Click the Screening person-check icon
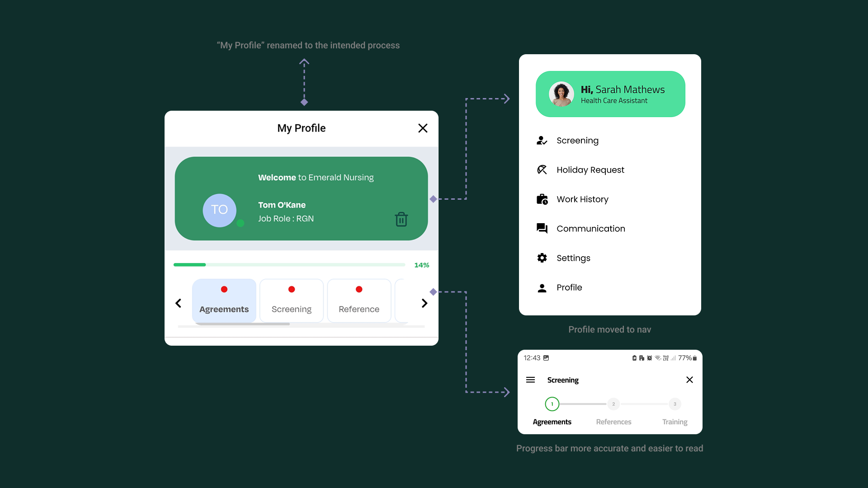The width and height of the screenshot is (868, 488). [x=542, y=141]
